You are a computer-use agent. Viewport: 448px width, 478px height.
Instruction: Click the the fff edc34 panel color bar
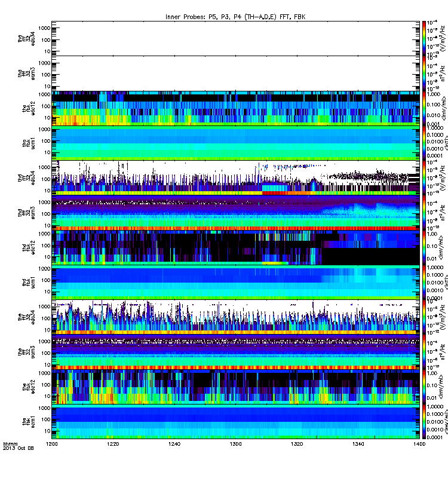424,317
